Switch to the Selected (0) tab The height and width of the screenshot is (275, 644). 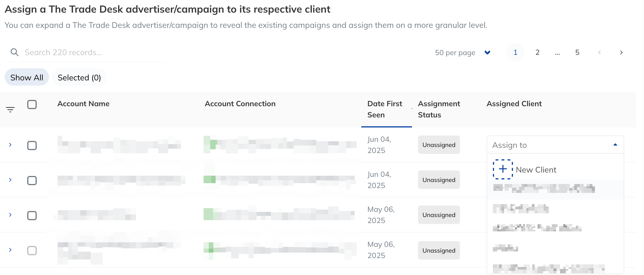click(79, 77)
